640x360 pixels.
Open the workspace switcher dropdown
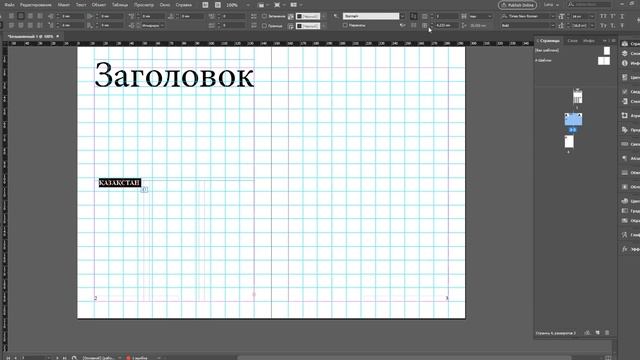tap(551, 5)
